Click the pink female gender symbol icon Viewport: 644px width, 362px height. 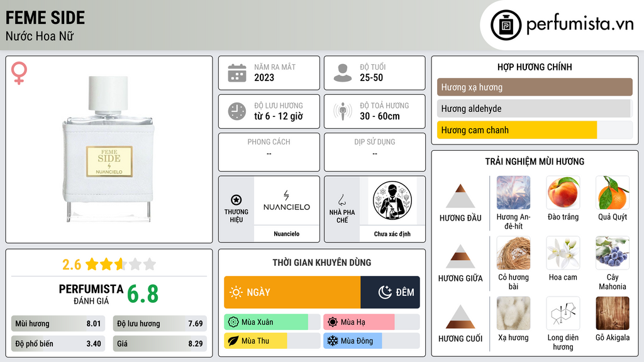[19, 73]
